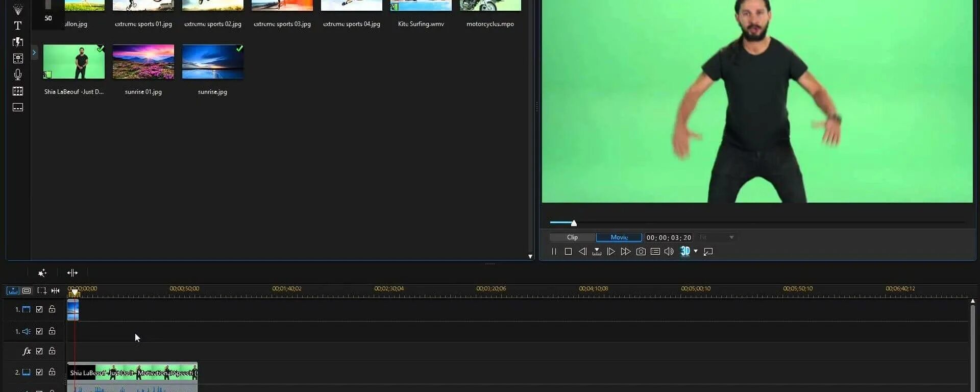The image size is (980, 392).
Task: Toggle video track 2 enable checkbox
Action: pyautogui.click(x=39, y=372)
